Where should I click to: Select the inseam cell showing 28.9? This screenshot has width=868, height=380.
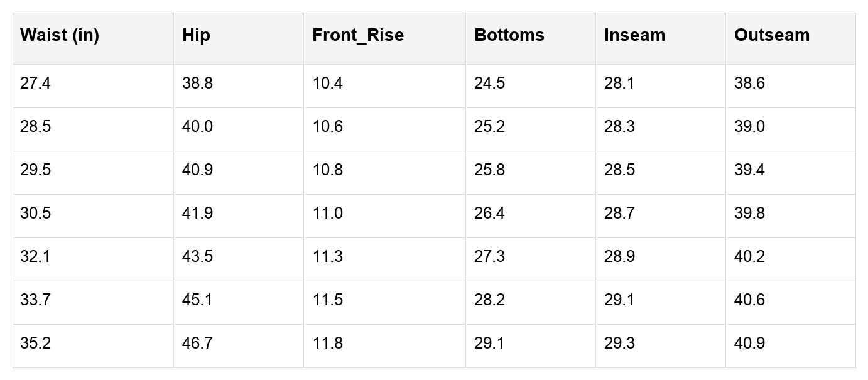tap(619, 257)
